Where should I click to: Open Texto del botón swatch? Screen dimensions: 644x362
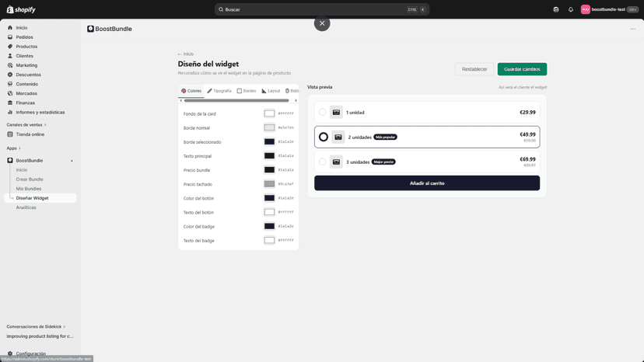(269, 212)
